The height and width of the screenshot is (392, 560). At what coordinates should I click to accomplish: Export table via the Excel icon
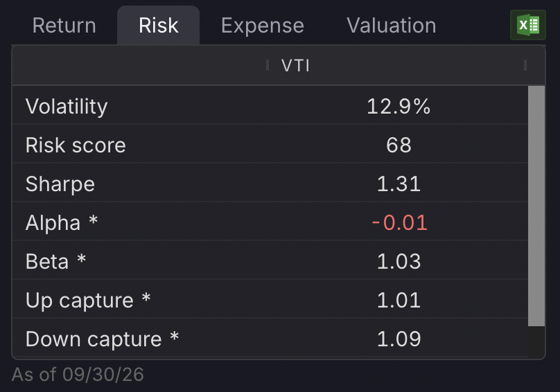[528, 25]
